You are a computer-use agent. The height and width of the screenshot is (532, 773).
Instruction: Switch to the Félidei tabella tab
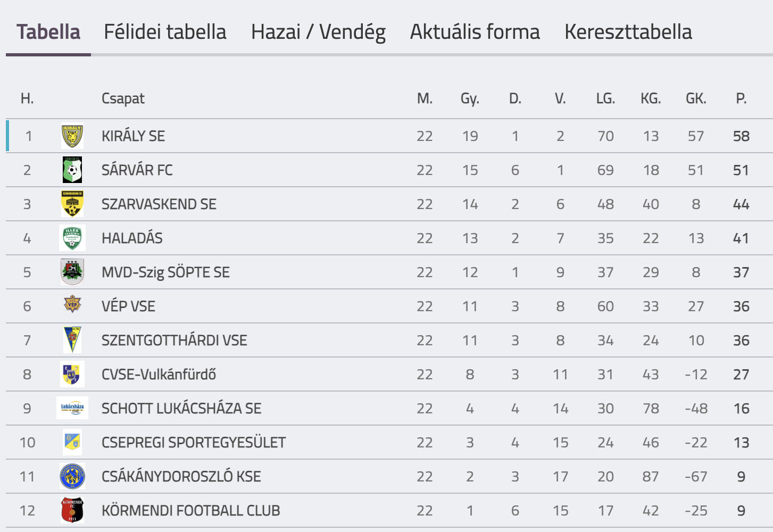[165, 32]
